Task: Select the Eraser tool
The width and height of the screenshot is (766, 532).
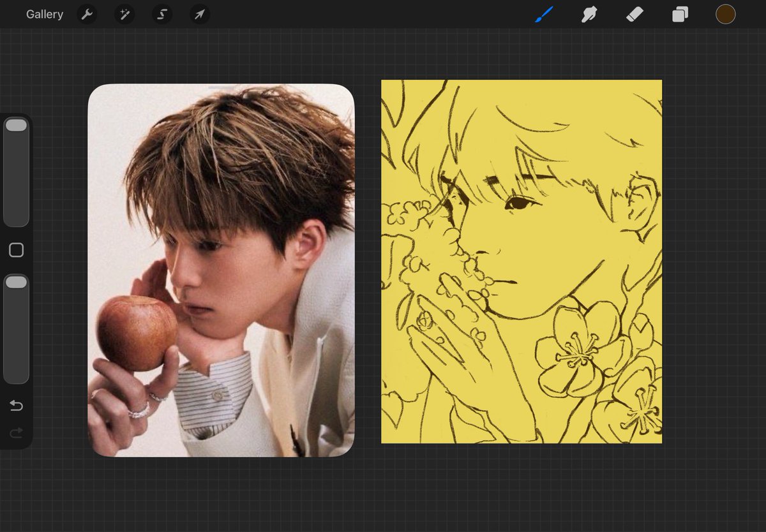Action: pos(635,14)
